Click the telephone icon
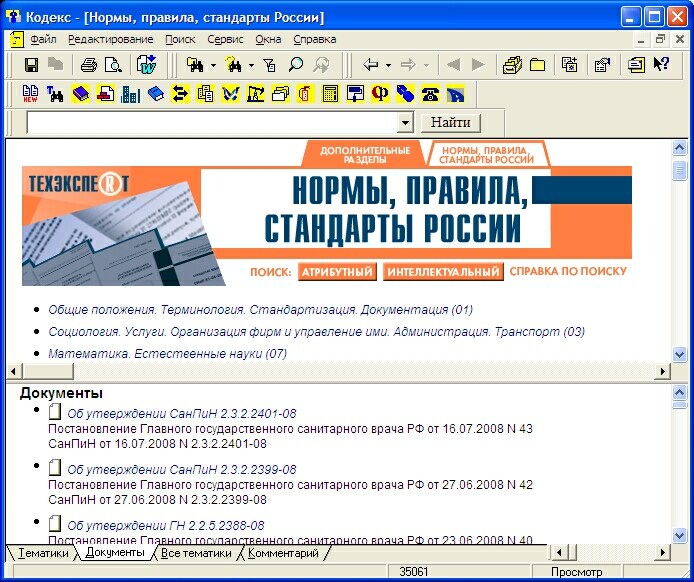The height and width of the screenshot is (582, 694). (x=430, y=94)
